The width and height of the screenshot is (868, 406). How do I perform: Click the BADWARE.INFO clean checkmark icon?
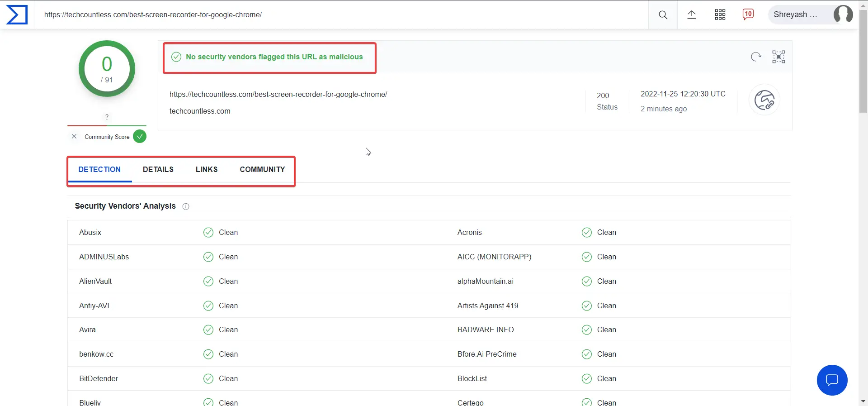pyautogui.click(x=587, y=330)
